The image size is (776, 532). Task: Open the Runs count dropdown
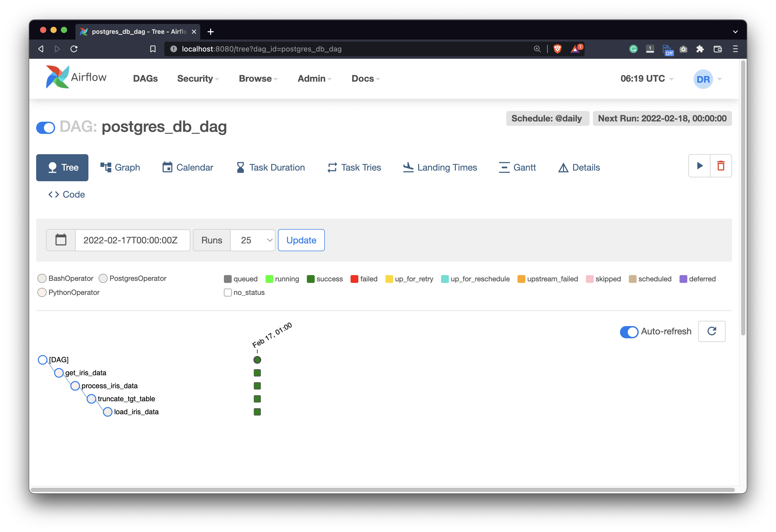[x=253, y=240]
